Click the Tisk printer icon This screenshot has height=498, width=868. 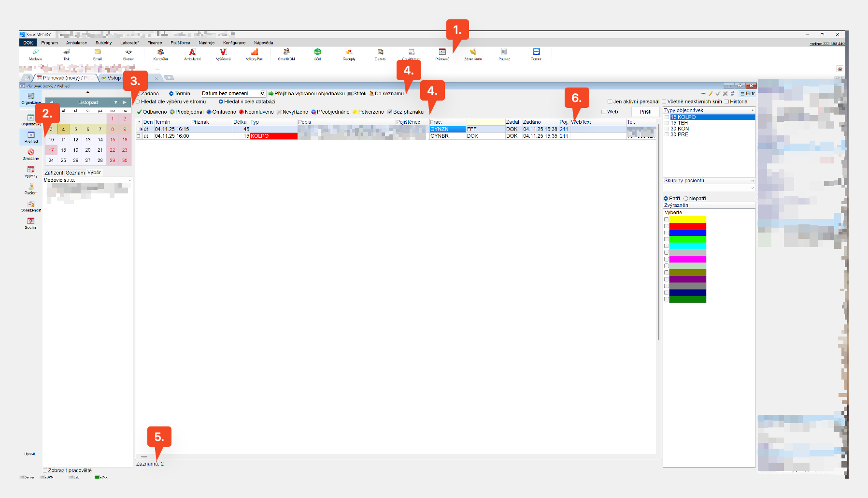click(x=67, y=54)
